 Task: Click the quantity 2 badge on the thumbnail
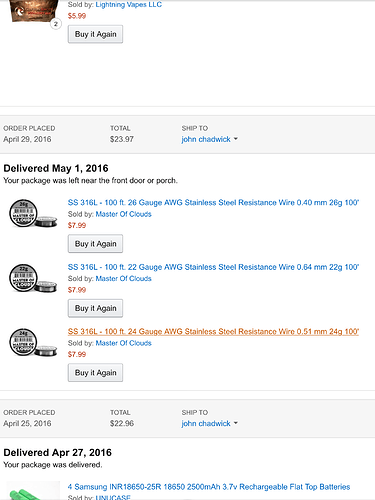(56, 24)
